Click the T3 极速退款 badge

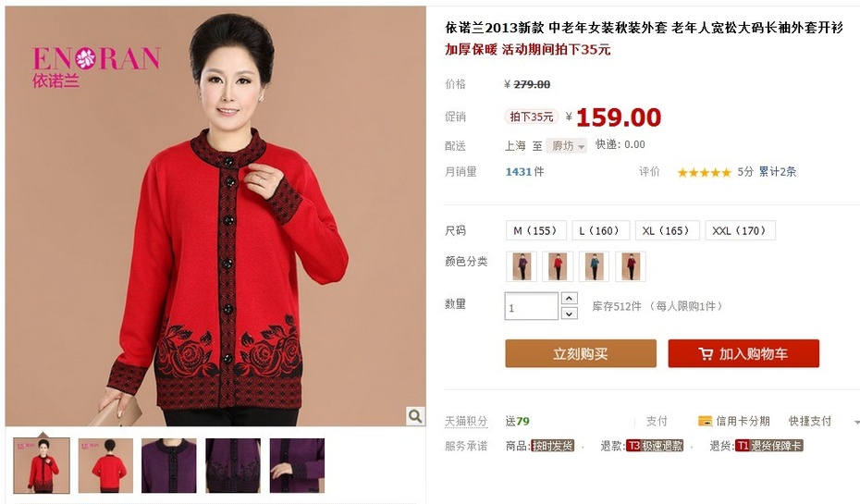[x=655, y=446]
